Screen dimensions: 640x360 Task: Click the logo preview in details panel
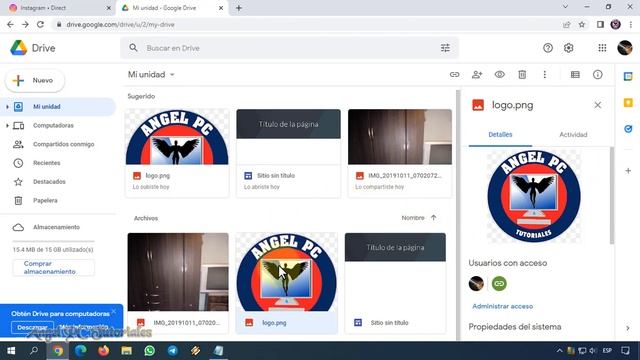(x=534, y=196)
